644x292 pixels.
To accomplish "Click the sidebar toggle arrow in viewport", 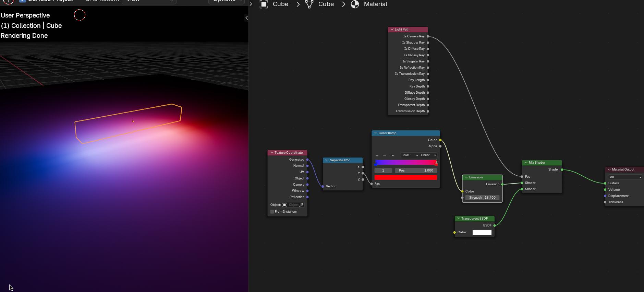I will point(246,18).
